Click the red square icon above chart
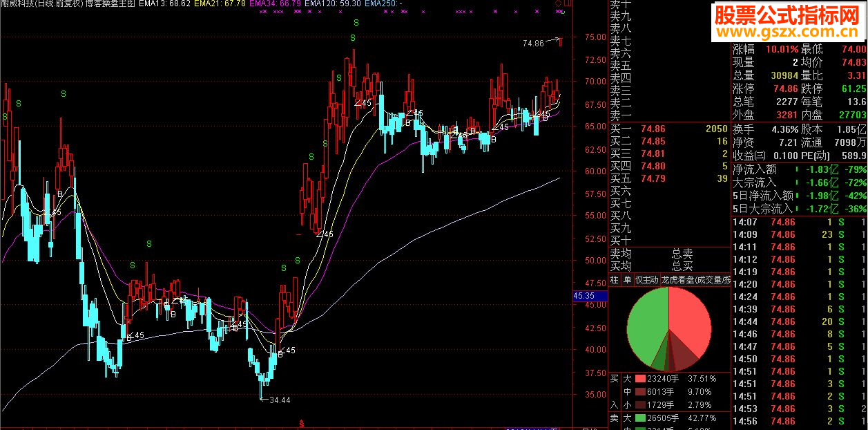 [x=566, y=4]
